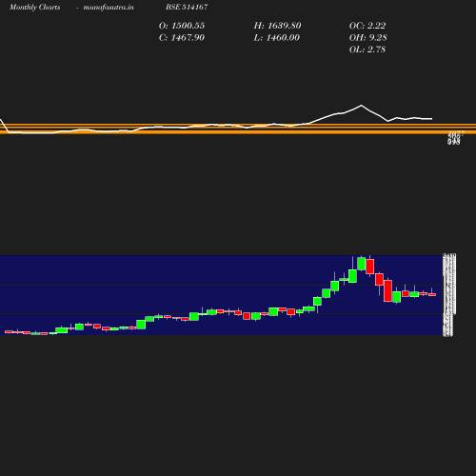The width and height of the screenshot is (476, 476).
Task: Click the large red candlestick at the decline bottom
Action: click(x=387, y=290)
